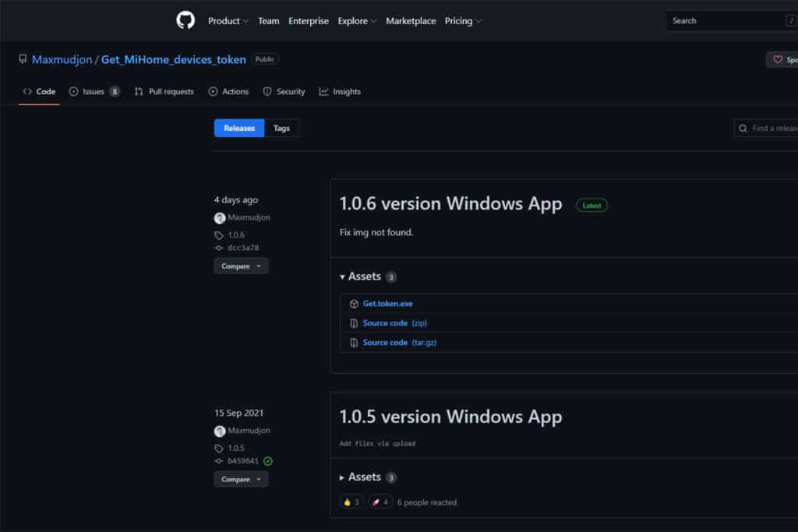The width and height of the screenshot is (798, 532).
Task: Click the Sponsor heart icon
Action: [x=777, y=59]
